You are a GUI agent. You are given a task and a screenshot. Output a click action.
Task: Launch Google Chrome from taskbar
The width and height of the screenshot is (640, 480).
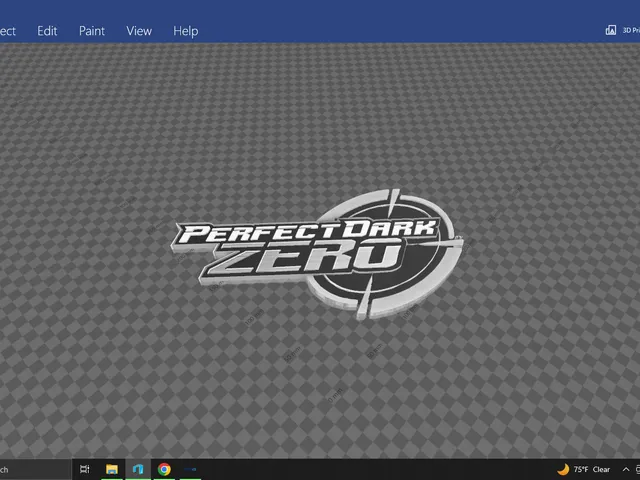(x=164, y=469)
